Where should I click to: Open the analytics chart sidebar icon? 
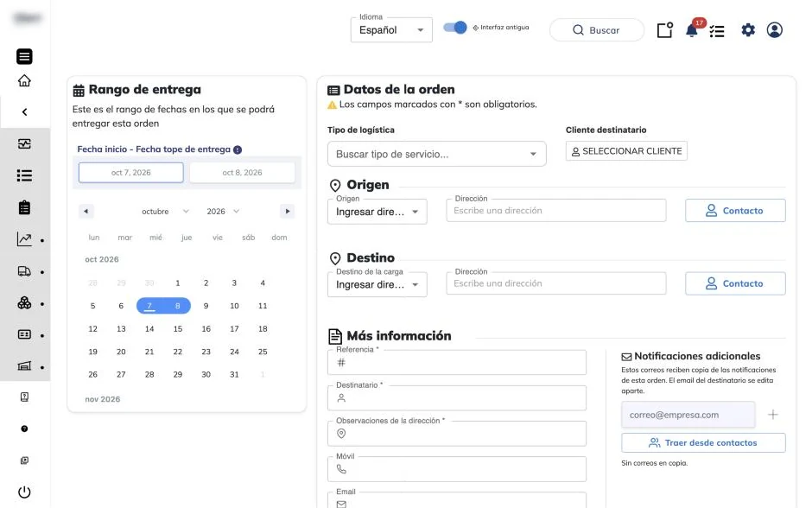click(x=24, y=238)
